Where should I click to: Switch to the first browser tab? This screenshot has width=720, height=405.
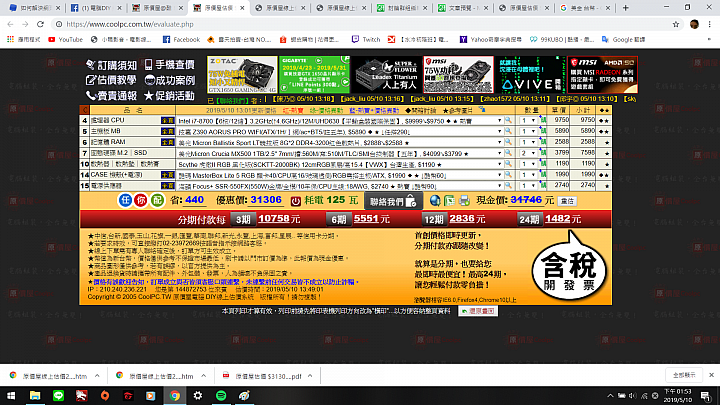point(34,8)
